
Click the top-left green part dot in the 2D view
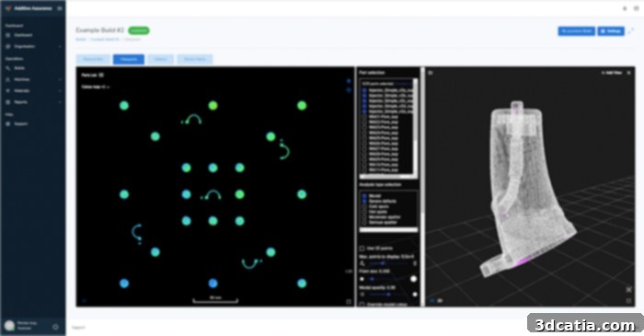coord(124,106)
